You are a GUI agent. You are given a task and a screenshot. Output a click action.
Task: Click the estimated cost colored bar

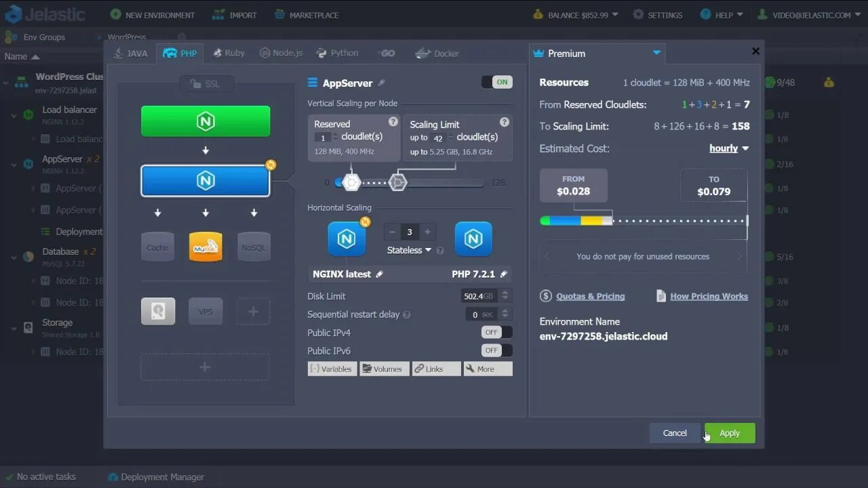pos(576,221)
